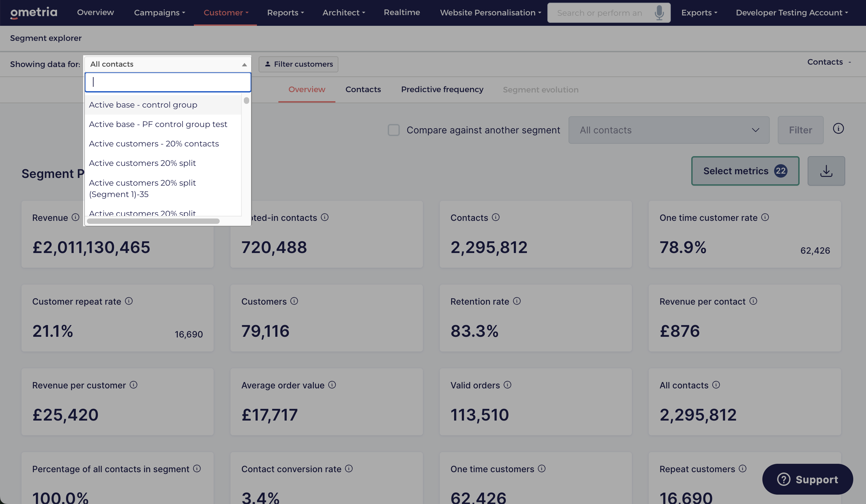Click the microphone icon in search bar
Viewport: 866px width, 504px height.
(659, 13)
